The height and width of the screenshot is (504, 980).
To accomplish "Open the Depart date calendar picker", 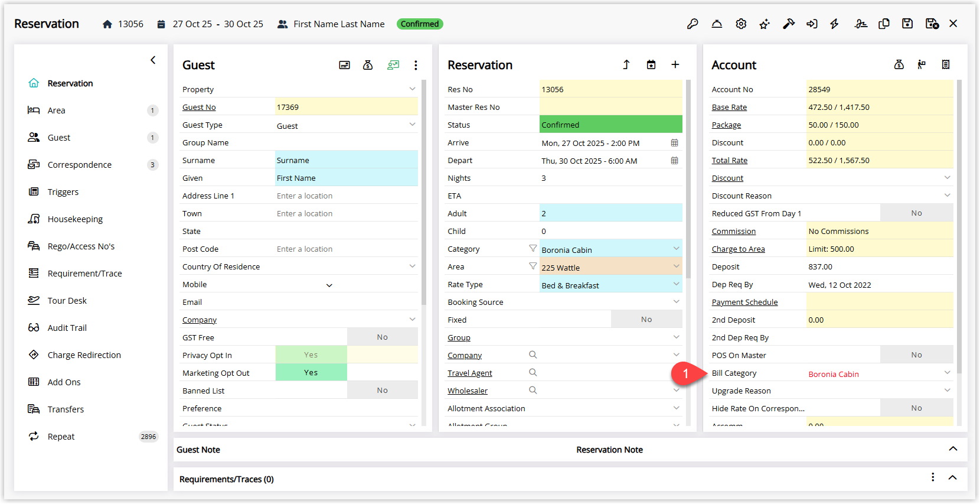I will [675, 161].
